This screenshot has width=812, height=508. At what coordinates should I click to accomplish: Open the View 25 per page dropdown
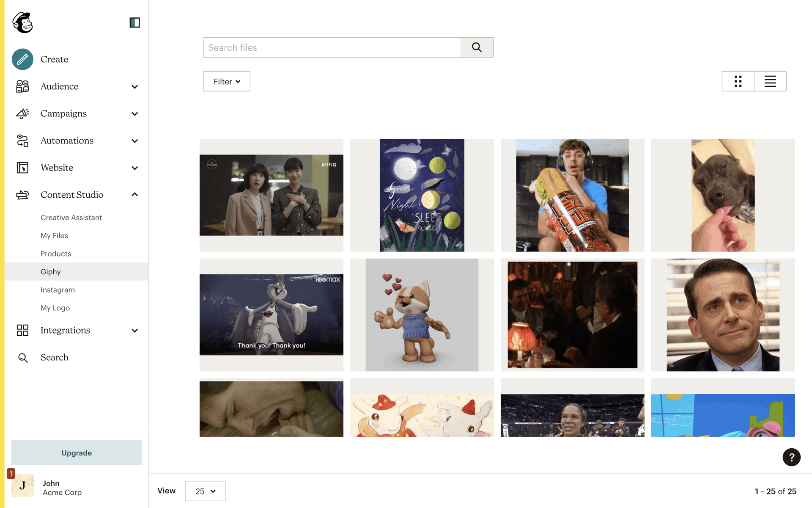(205, 491)
